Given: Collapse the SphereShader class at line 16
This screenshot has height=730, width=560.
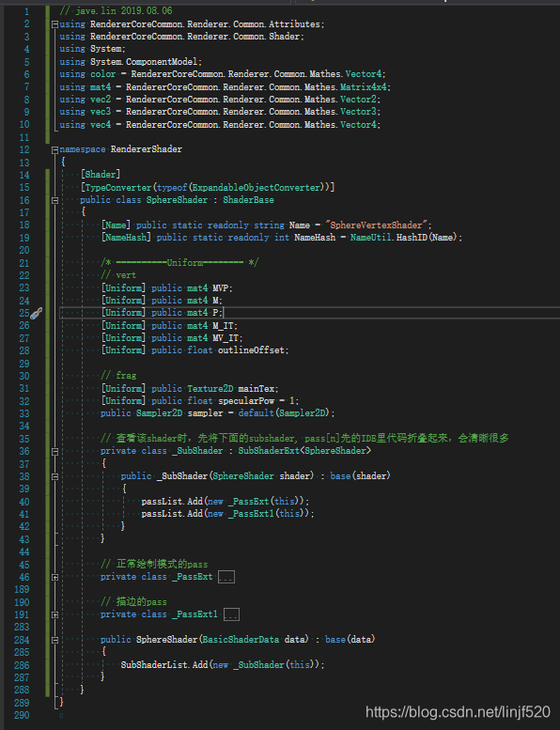Looking at the screenshot, I should click(54, 200).
